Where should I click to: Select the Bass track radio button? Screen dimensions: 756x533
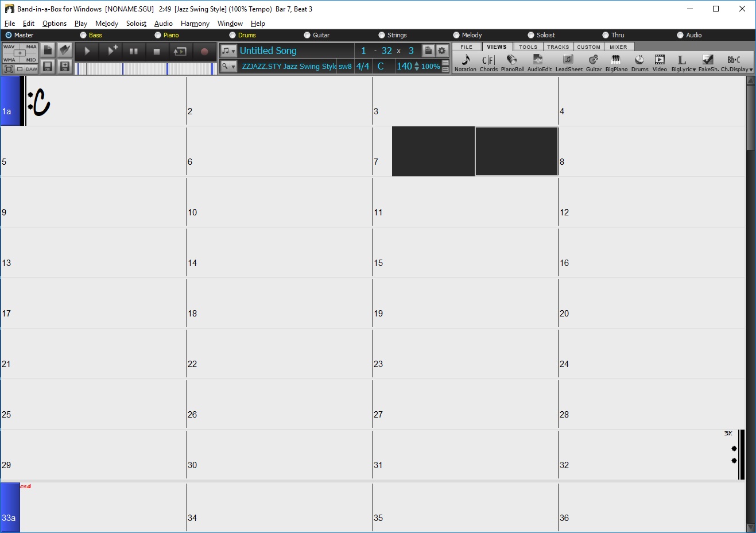click(83, 35)
